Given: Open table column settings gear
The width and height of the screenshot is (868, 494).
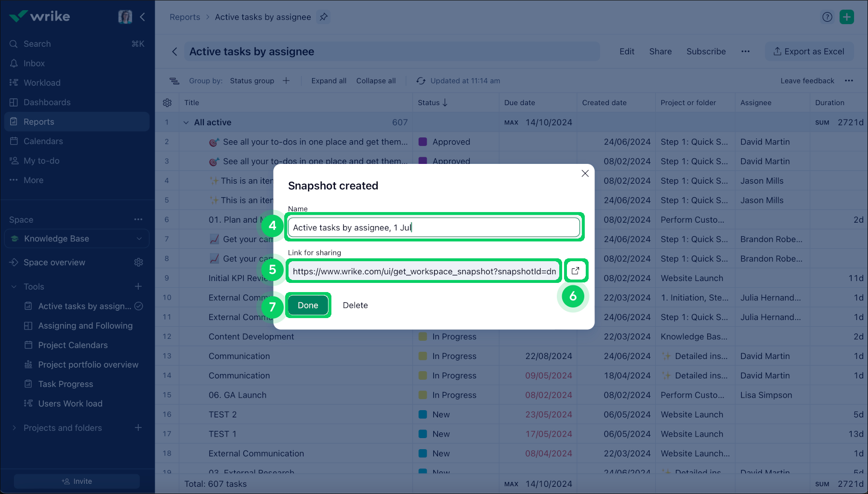Looking at the screenshot, I should [x=167, y=103].
